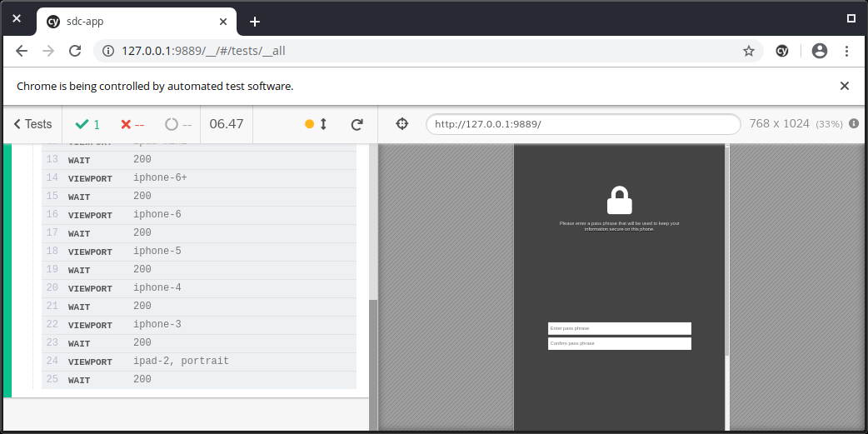
Task: Click the Confirm pass phrase field
Action: tap(619, 343)
